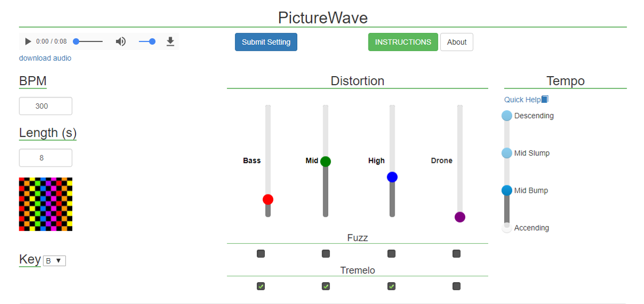
Task: Click the green Mid slider knob
Action: pos(325,161)
